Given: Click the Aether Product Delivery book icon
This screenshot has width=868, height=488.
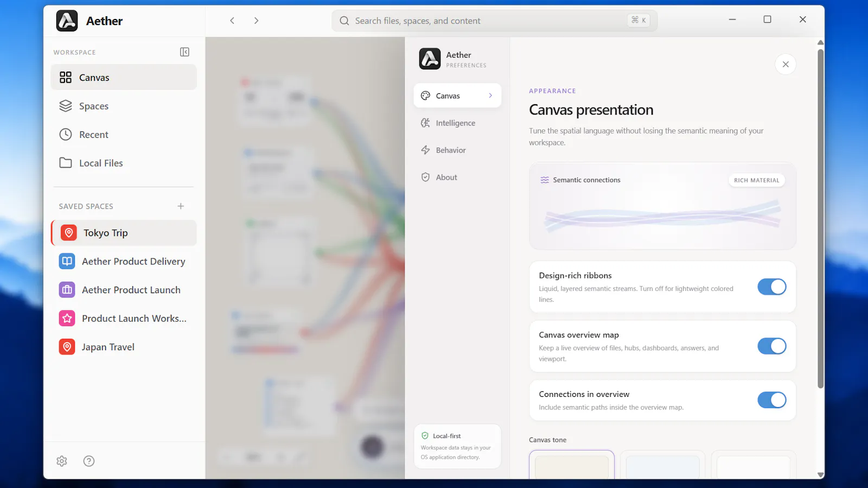Looking at the screenshot, I should click(x=67, y=261).
